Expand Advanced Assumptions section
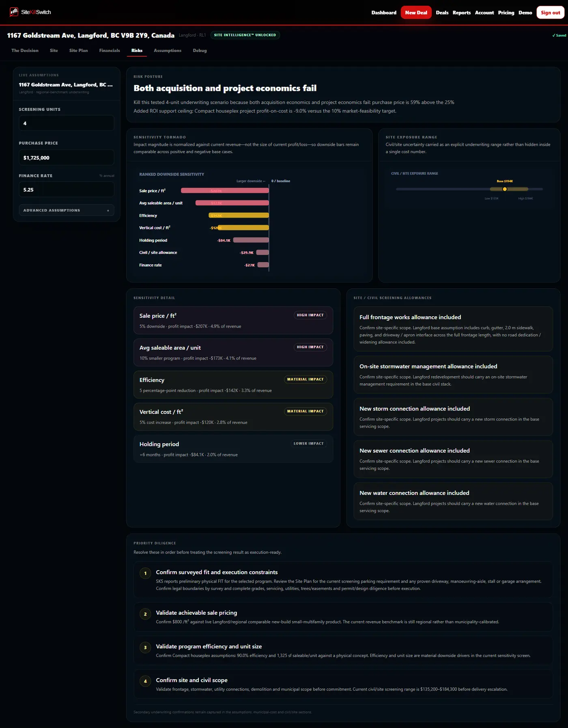The image size is (568, 728). click(67, 210)
